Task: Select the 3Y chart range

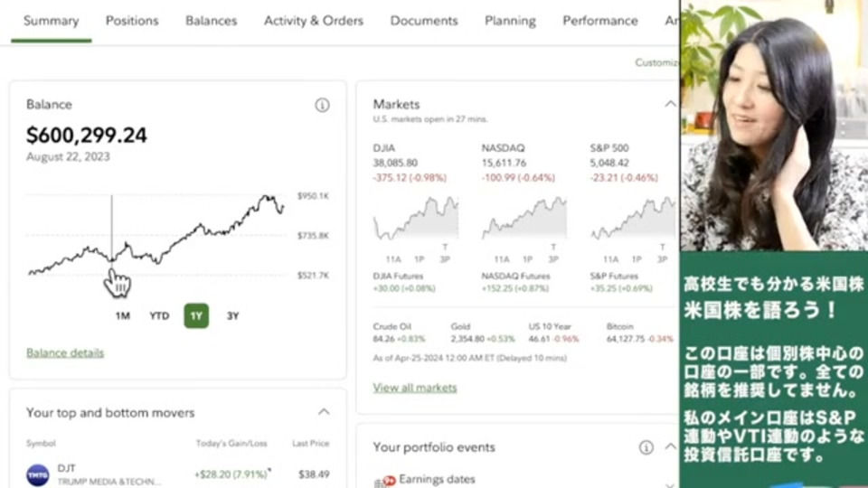Action: pyautogui.click(x=232, y=315)
